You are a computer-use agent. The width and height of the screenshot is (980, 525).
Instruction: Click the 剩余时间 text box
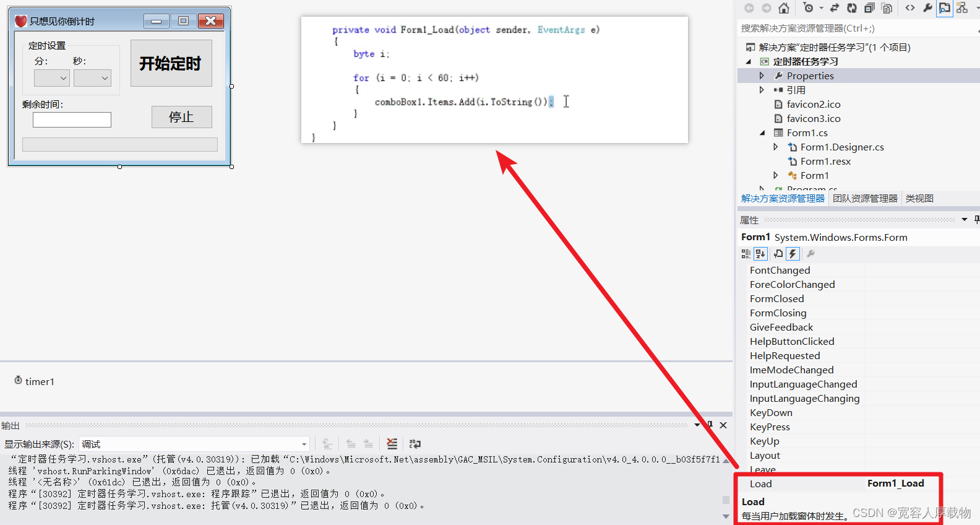(x=72, y=119)
